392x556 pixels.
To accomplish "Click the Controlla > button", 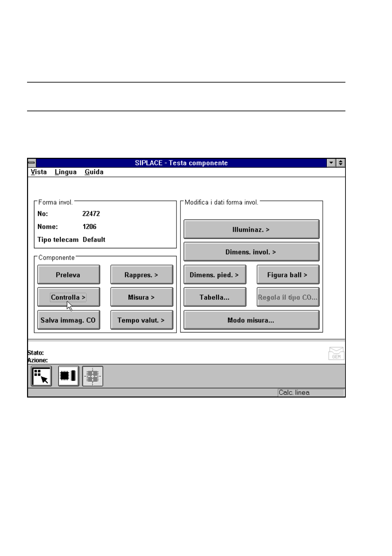I will click(x=69, y=297).
